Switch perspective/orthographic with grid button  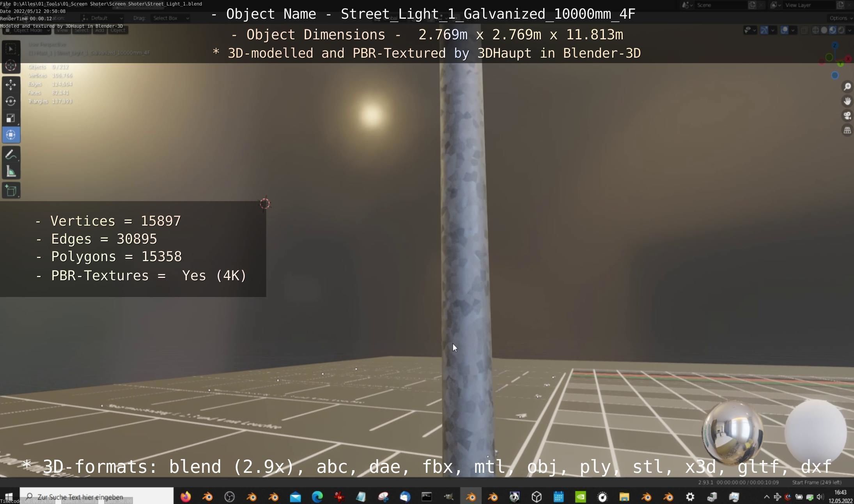click(847, 130)
